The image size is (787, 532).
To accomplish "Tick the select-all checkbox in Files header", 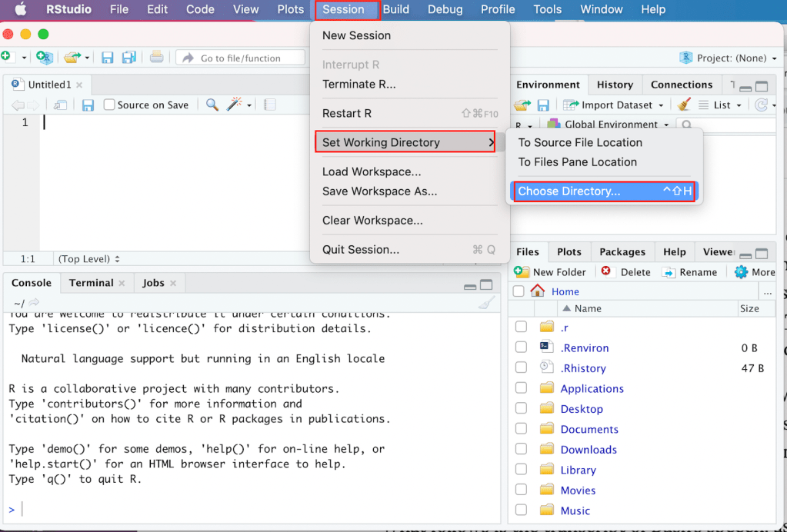I will [x=519, y=291].
